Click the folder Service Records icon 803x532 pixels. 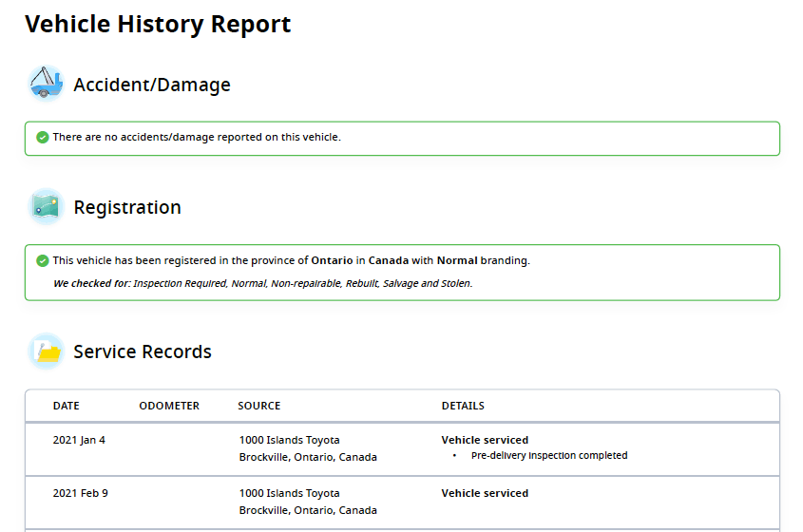(x=45, y=351)
